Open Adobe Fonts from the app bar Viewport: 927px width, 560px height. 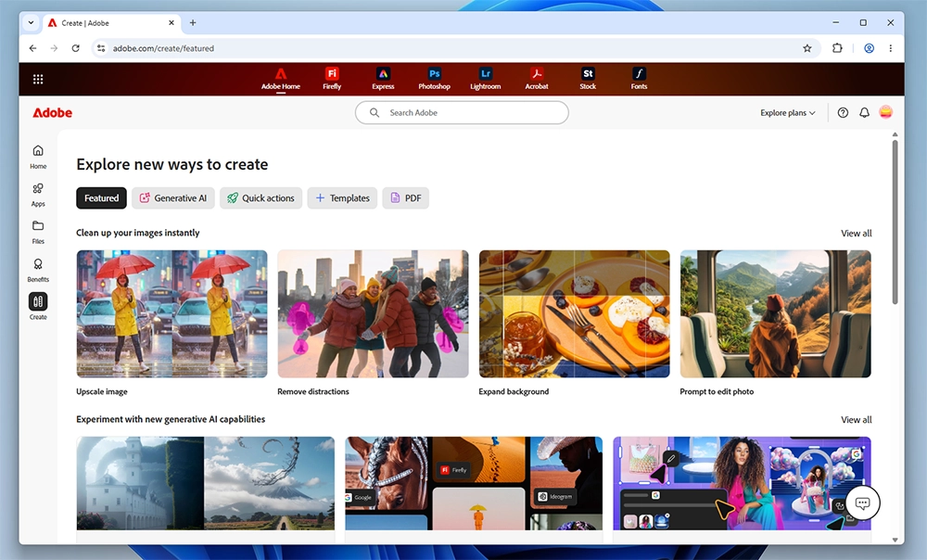pyautogui.click(x=639, y=79)
